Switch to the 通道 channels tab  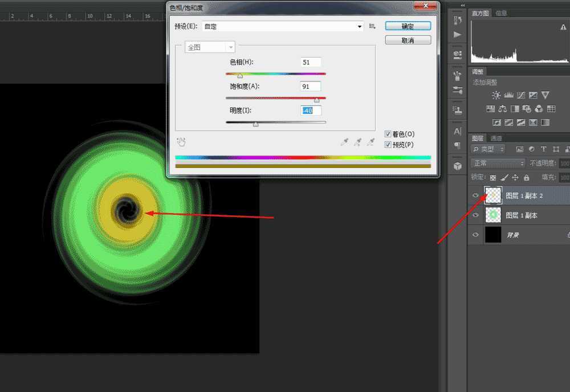[x=495, y=137]
